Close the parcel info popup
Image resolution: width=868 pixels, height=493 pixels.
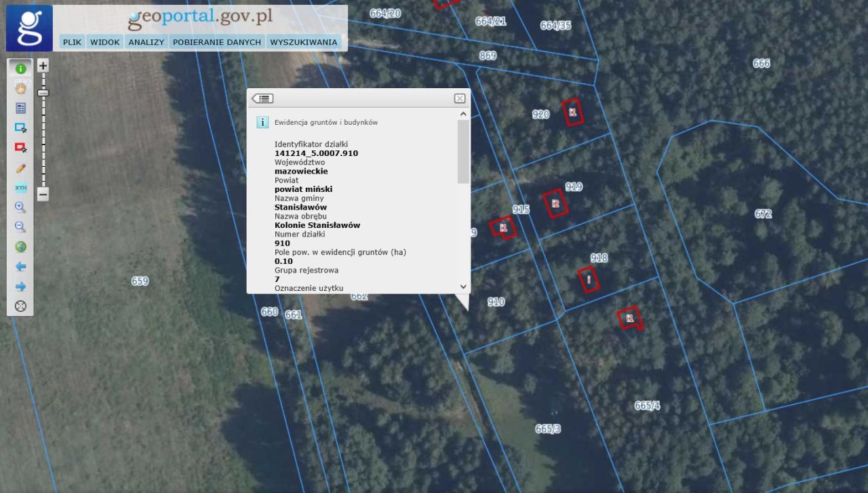coord(460,98)
